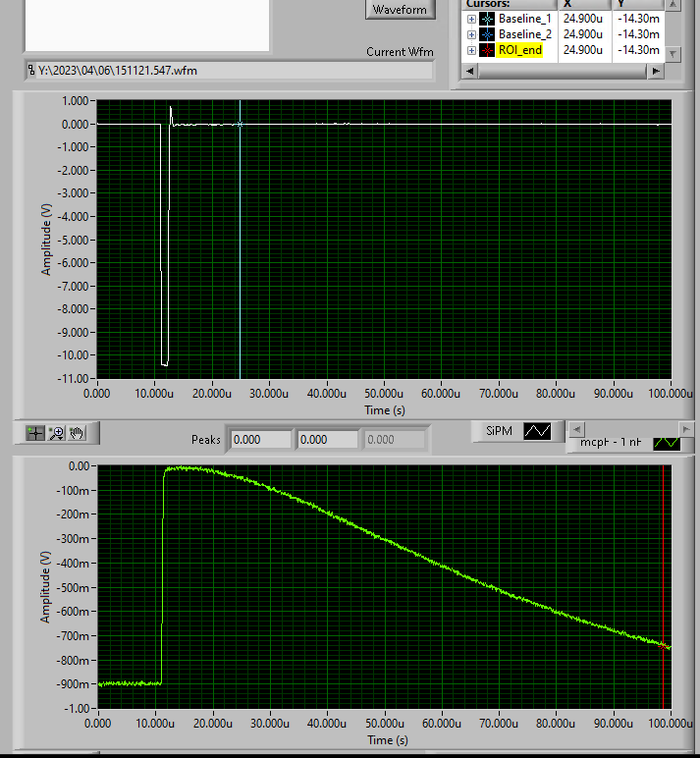
Task: Click the second Peaks value field
Action: click(328, 440)
